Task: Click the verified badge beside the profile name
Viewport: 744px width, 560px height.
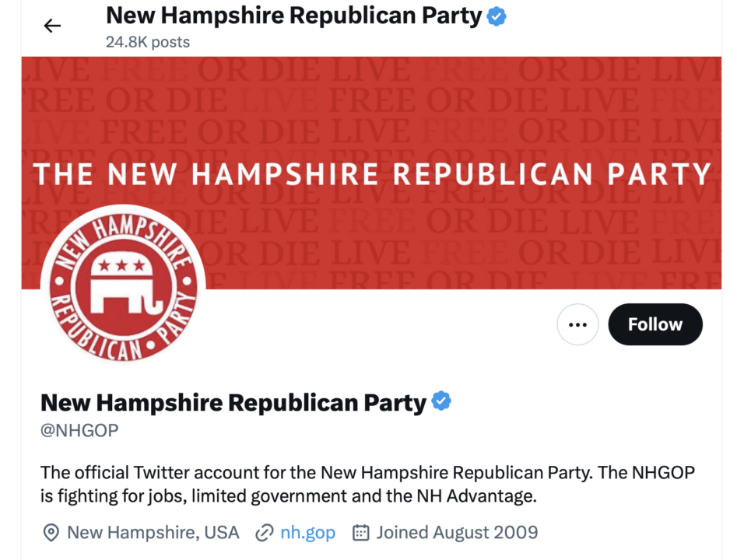Action: [x=441, y=401]
